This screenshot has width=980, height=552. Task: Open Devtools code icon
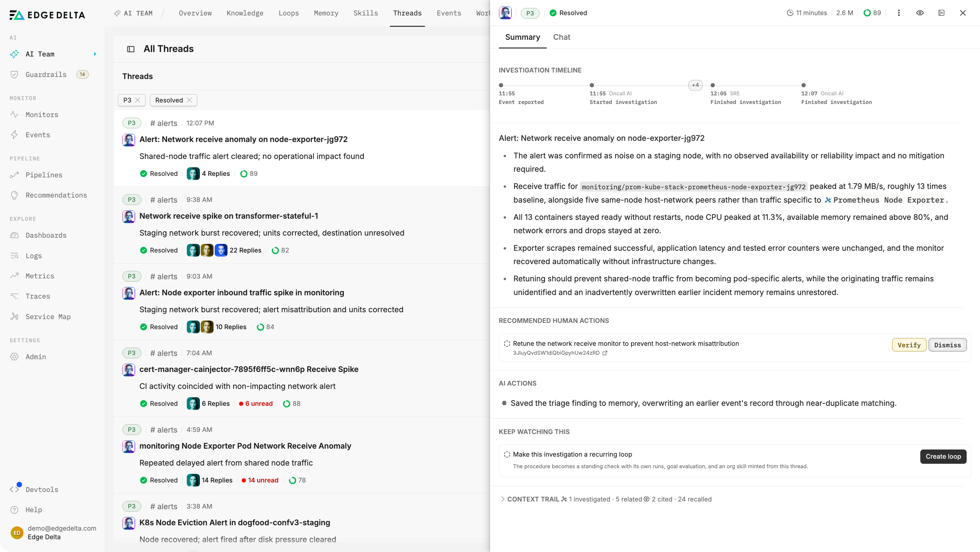pyautogui.click(x=15, y=489)
